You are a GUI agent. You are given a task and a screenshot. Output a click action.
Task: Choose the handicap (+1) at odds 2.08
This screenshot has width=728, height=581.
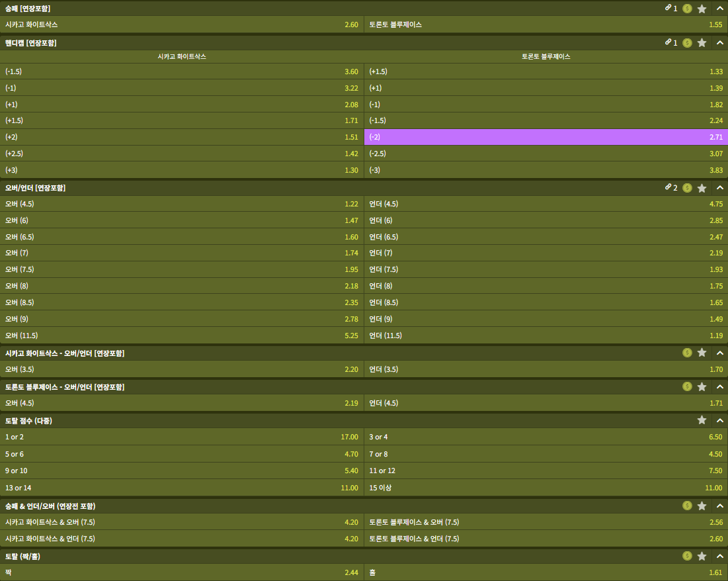point(182,105)
